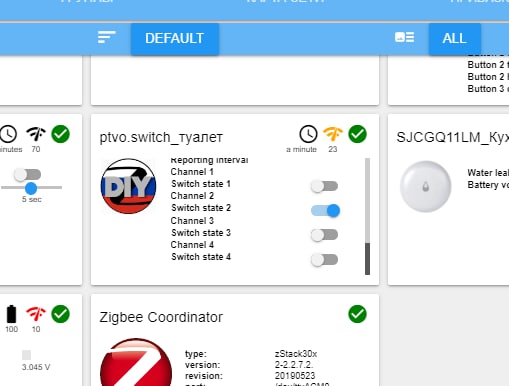The height and width of the screenshot is (386, 509).
Task: Click the DIY device image
Action: click(128, 186)
